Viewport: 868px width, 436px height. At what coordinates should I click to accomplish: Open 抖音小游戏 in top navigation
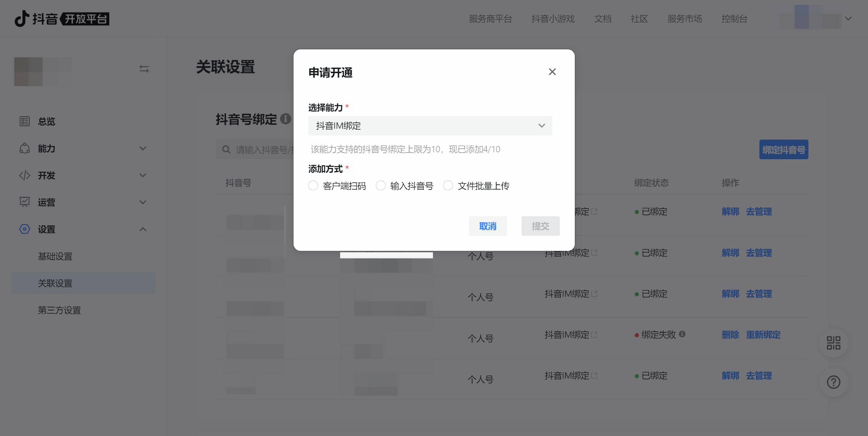(553, 19)
